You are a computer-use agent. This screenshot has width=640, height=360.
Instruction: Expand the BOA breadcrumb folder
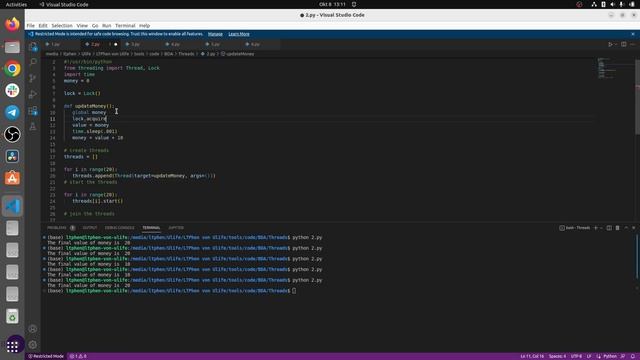click(x=169, y=54)
